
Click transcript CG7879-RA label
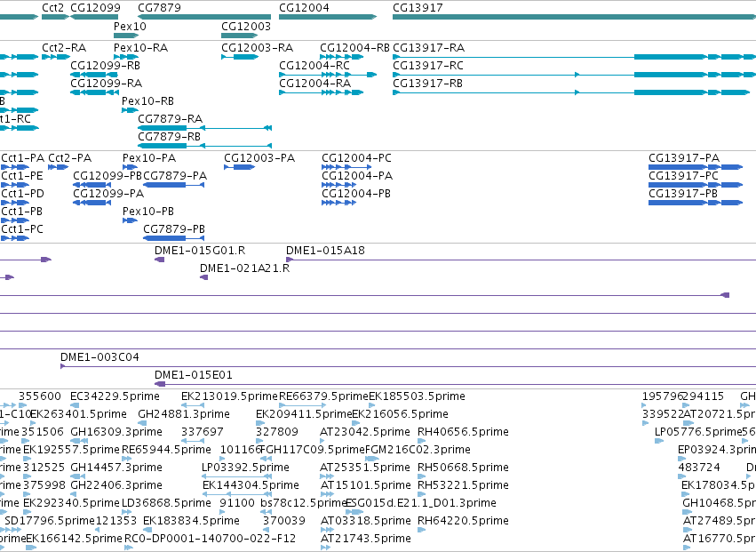[171, 119]
